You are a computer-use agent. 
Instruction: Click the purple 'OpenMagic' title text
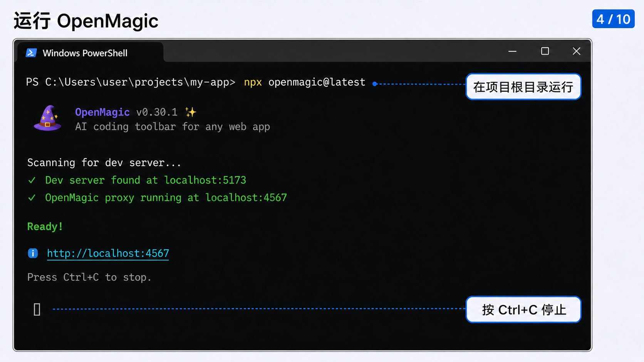(x=102, y=112)
